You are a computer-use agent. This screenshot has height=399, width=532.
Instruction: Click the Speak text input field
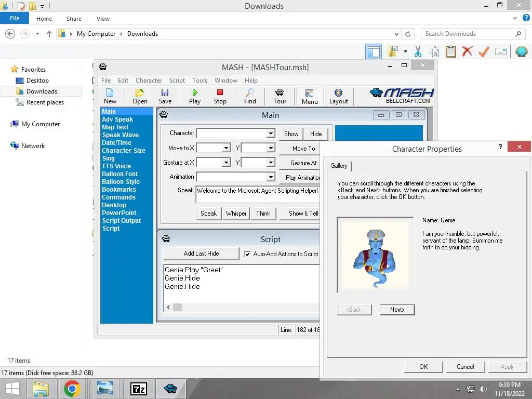click(258, 194)
